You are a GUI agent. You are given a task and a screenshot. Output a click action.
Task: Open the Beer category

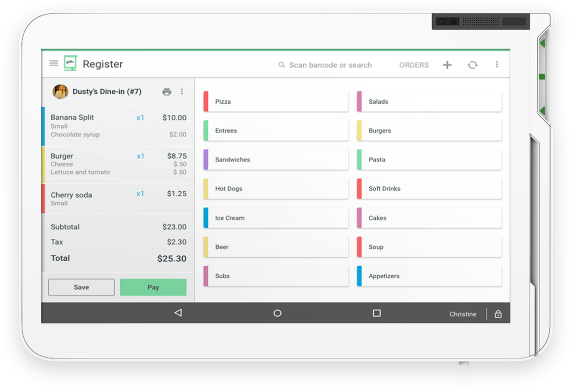pos(276,247)
